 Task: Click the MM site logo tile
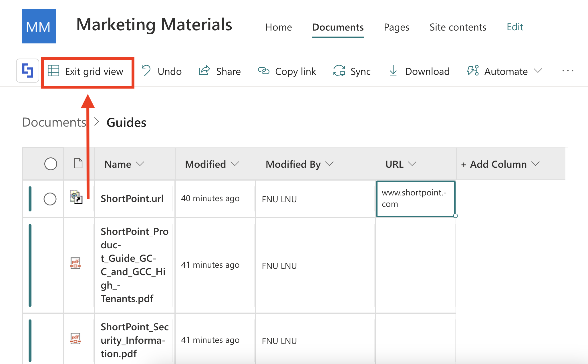click(39, 26)
